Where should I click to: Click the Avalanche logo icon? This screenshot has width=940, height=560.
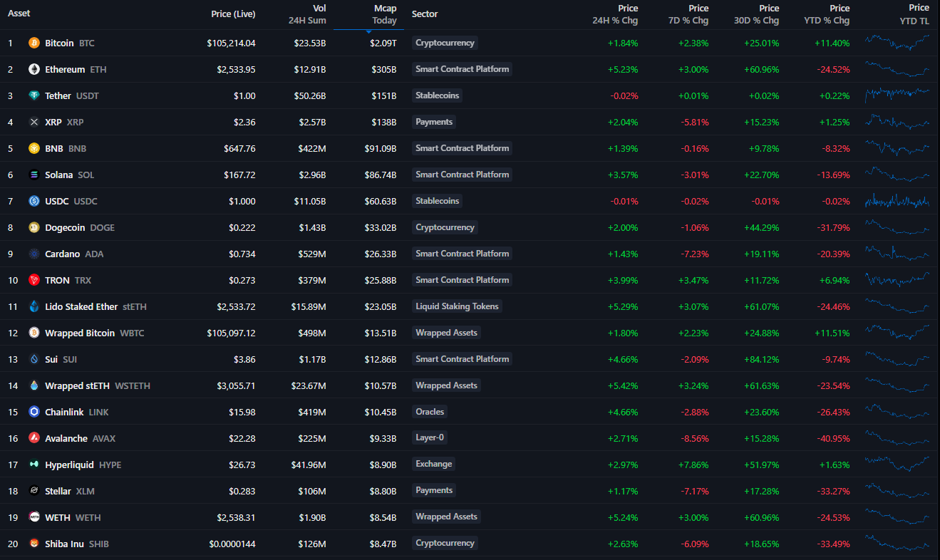click(x=33, y=438)
